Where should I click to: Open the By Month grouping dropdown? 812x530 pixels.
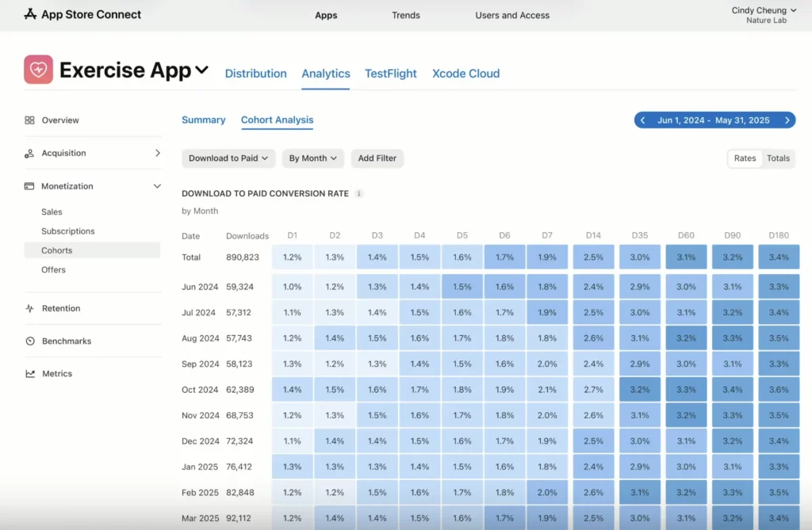pyautogui.click(x=312, y=158)
